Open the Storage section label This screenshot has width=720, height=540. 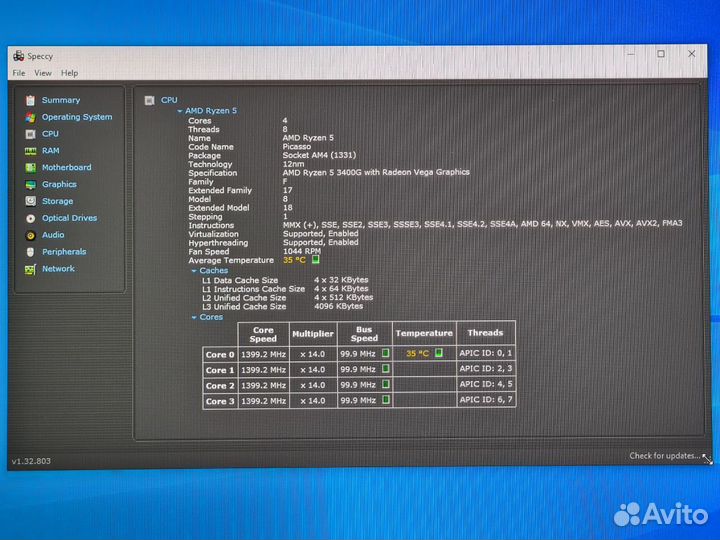coord(57,201)
